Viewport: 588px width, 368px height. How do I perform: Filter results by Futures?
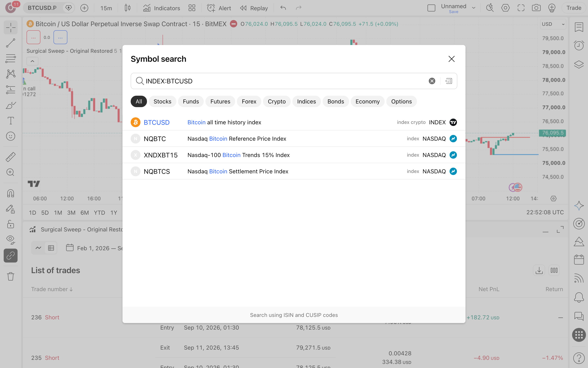(220, 101)
